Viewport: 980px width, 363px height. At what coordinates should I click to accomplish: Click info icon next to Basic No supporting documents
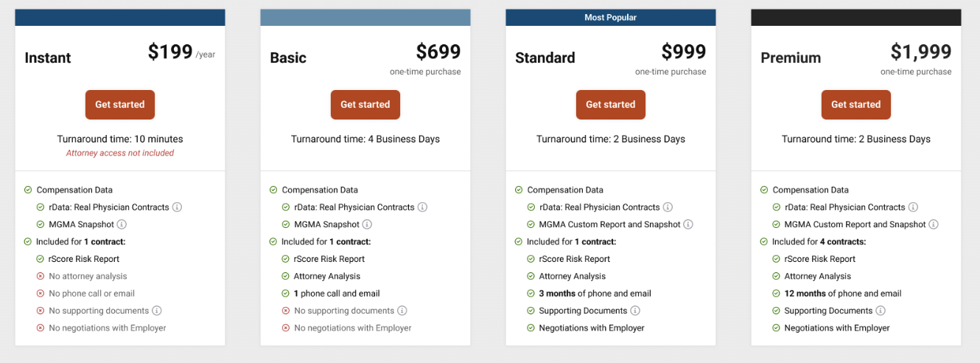pyautogui.click(x=402, y=311)
